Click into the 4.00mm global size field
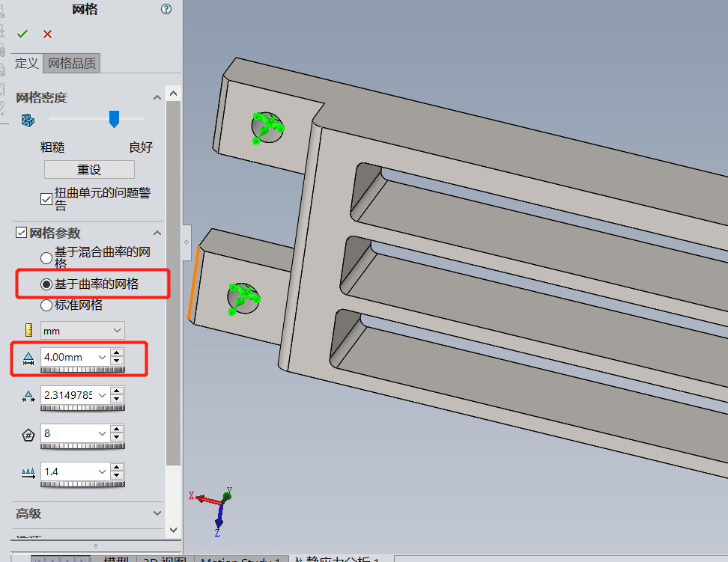 pos(68,358)
